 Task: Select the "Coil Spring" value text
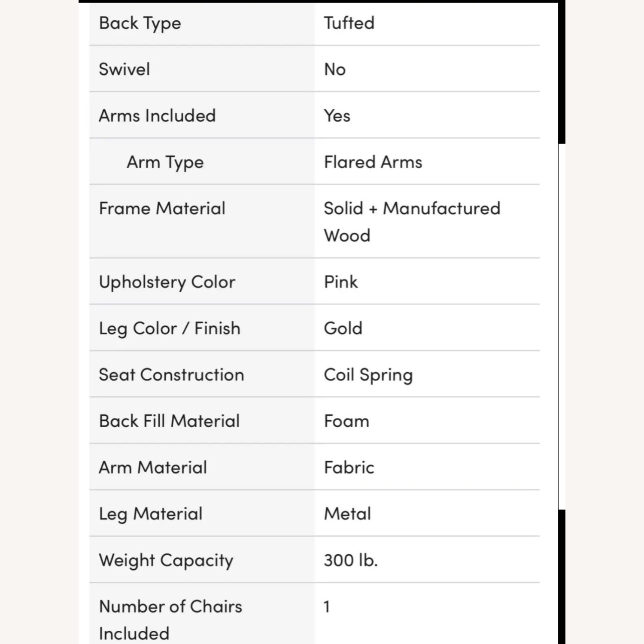point(368,375)
